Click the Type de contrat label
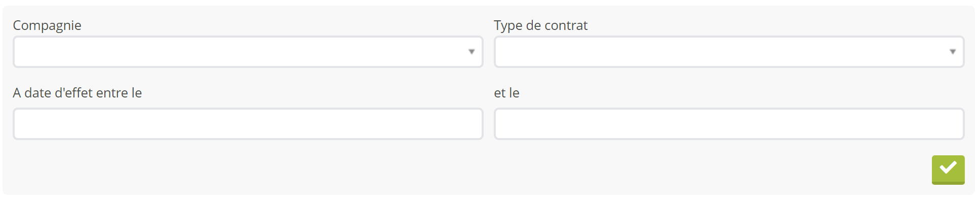Viewport: 980px width, 201px height. pos(541,25)
